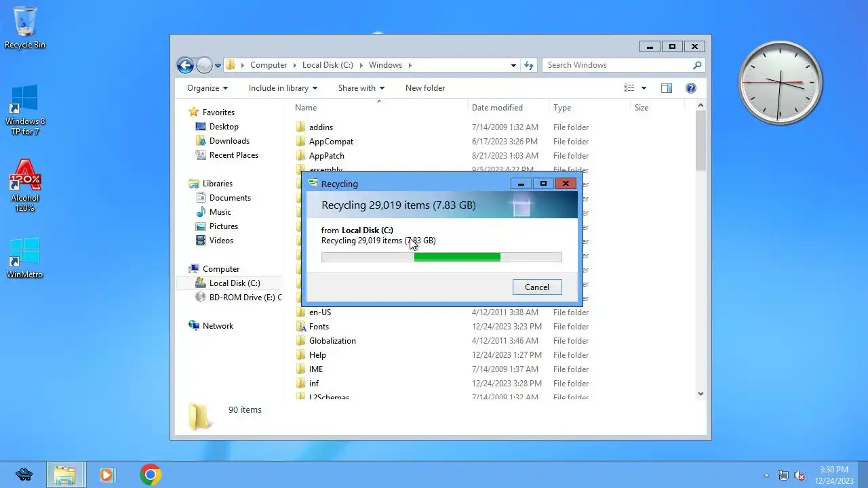The width and height of the screenshot is (868, 488).
Task: Select Music library
Action: point(214,212)
